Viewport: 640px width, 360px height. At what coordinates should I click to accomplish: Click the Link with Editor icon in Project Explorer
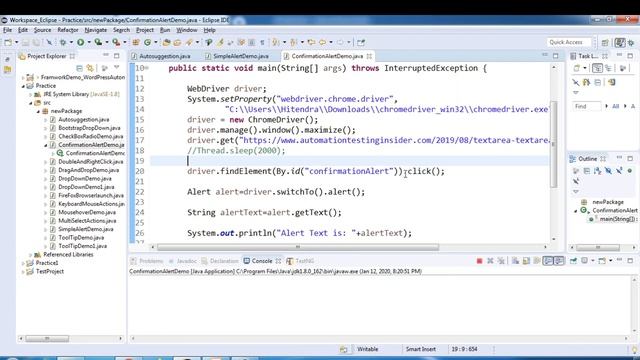pyautogui.click(x=90, y=68)
